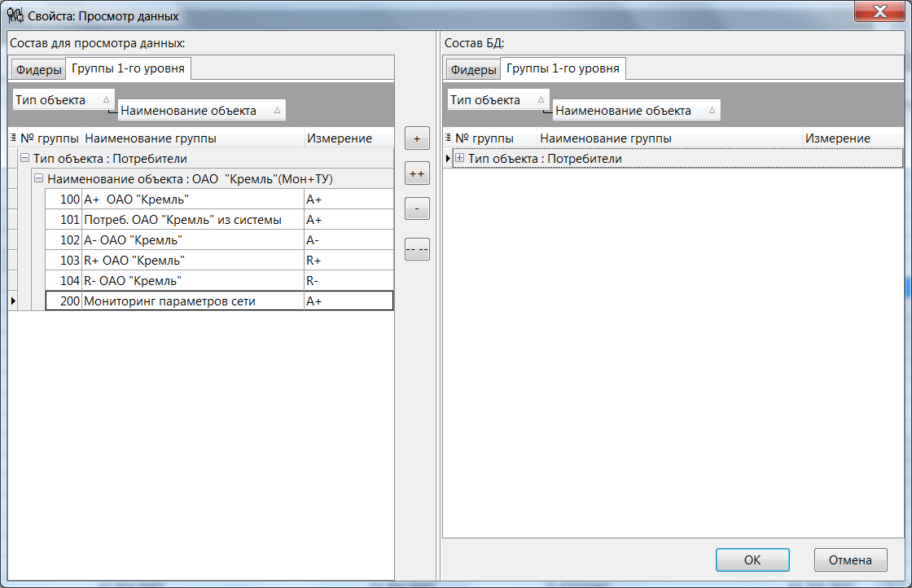This screenshot has width=912, height=588.
Task: Open column chooser icon in right grid header
Action: pos(448,138)
